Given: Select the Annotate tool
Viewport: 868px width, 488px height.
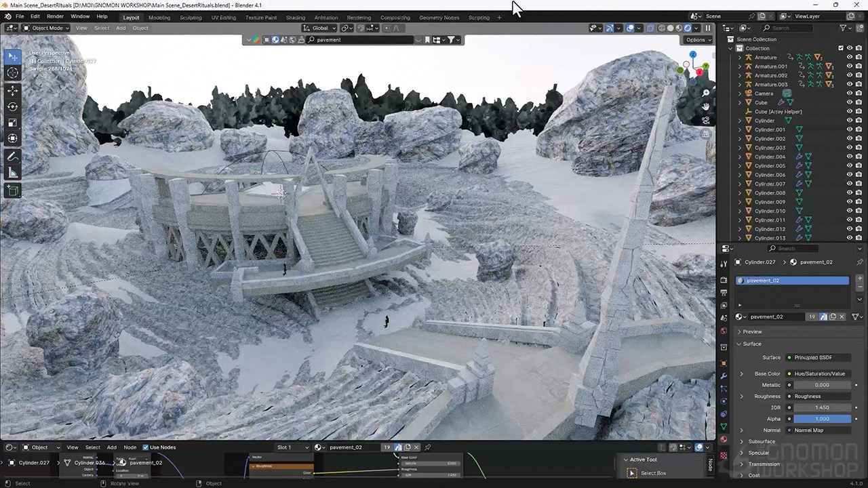Looking at the screenshot, I should [13, 157].
